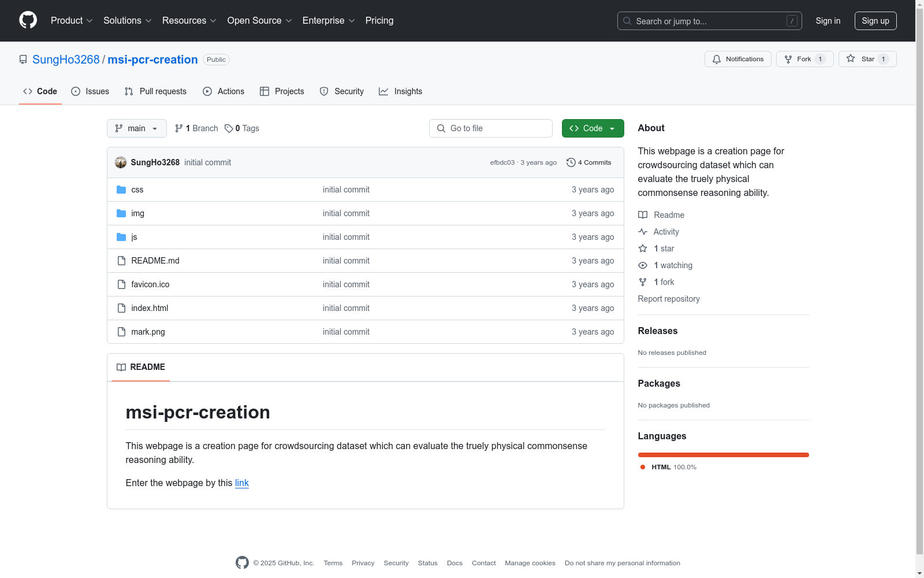Click the Pricing link
This screenshot has height=578, width=924.
(x=379, y=20)
